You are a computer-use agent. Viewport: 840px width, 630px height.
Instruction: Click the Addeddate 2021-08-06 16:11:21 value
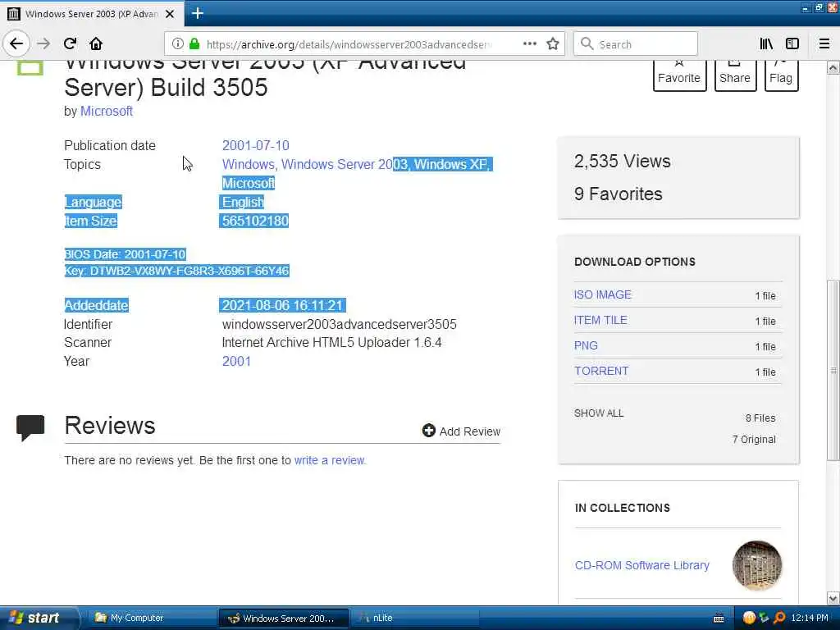coord(282,305)
